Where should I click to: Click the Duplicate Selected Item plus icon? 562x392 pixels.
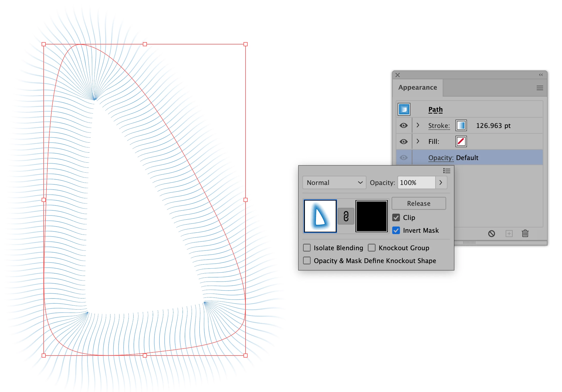click(509, 234)
